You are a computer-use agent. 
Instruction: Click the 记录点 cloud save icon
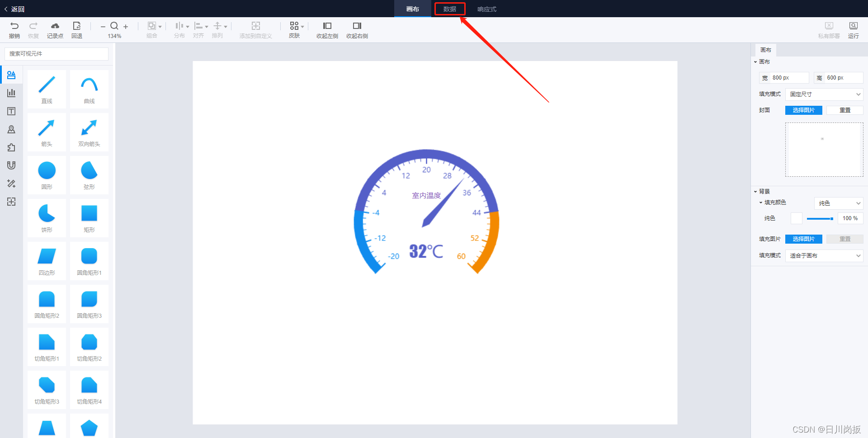pyautogui.click(x=55, y=26)
